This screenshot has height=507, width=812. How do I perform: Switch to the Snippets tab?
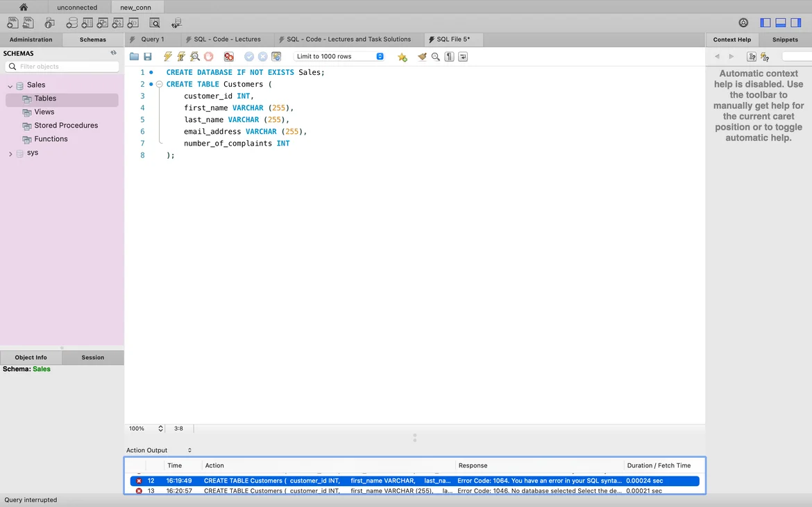point(785,40)
